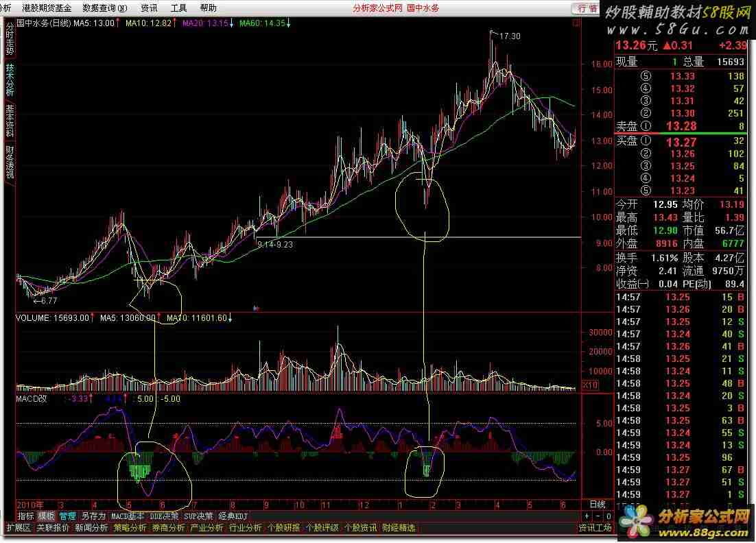The image size is (756, 543).
Task: Switch to the 技术分析 side tab
Action: point(10,80)
